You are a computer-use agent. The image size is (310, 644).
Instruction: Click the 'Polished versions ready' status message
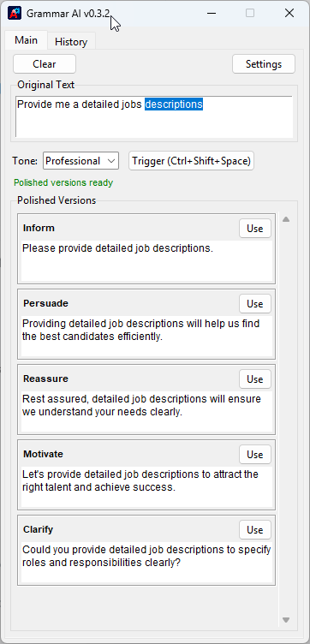coord(63,182)
